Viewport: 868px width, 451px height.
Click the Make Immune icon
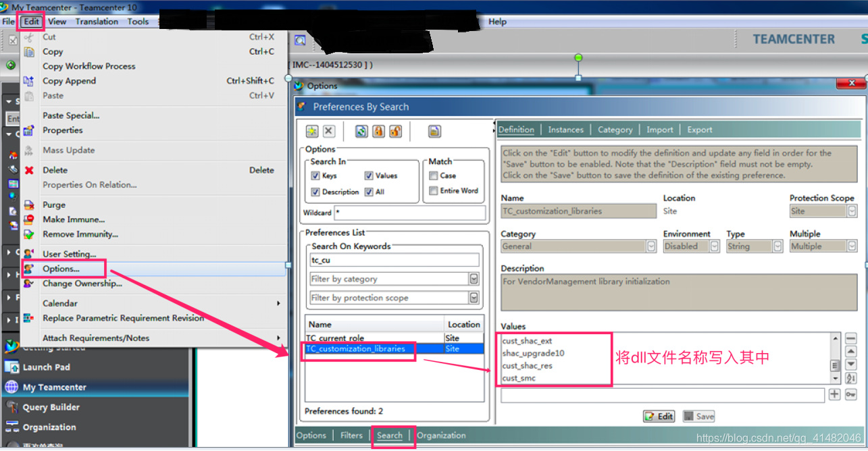point(29,219)
